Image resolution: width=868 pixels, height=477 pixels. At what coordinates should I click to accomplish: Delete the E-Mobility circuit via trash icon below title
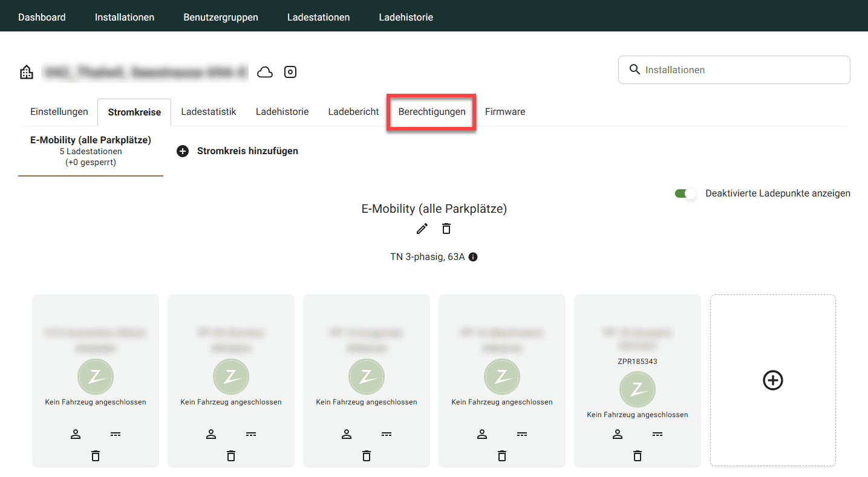click(446, 229)
